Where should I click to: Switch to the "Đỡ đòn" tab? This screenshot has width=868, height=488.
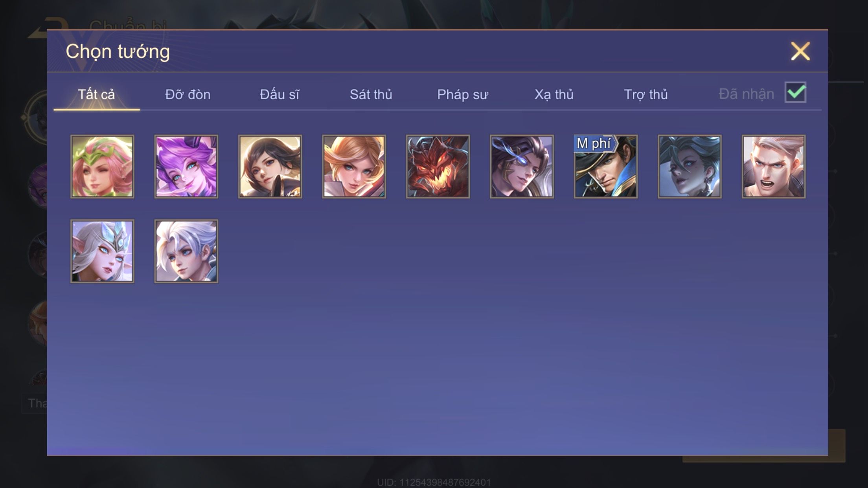[188, 94]
